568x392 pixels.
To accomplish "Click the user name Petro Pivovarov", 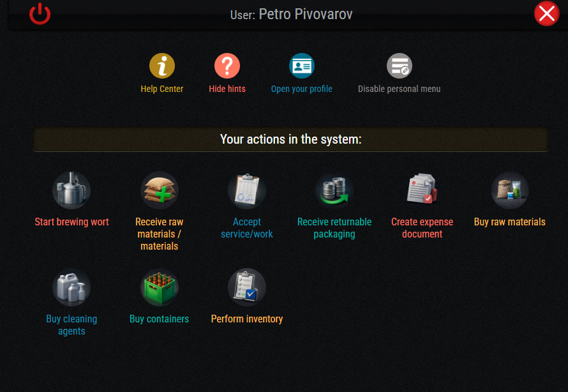I will (x=305, y=14).
